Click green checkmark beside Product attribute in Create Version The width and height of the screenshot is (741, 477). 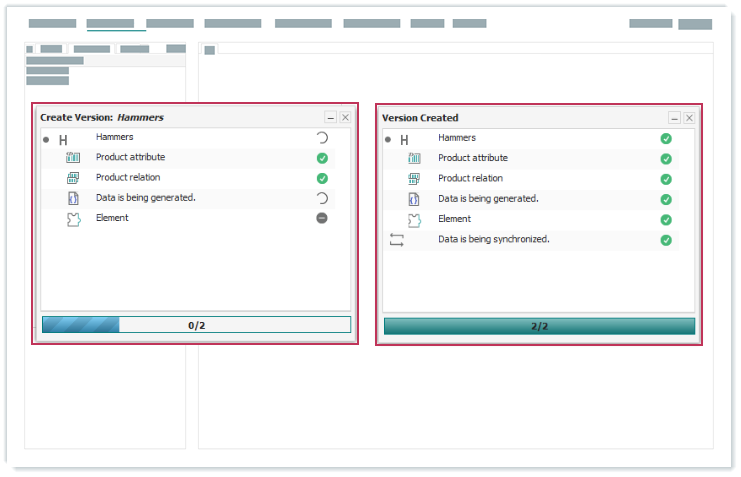point(322,158)
